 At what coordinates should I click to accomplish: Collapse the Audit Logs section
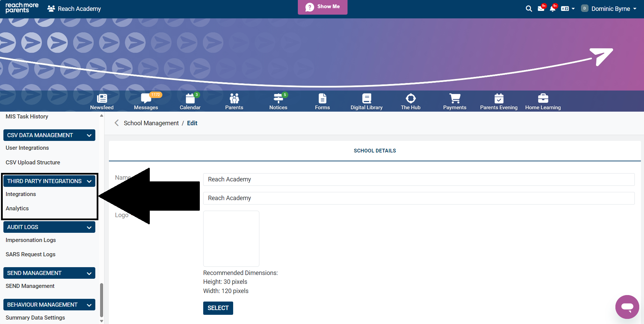(89, 227)
